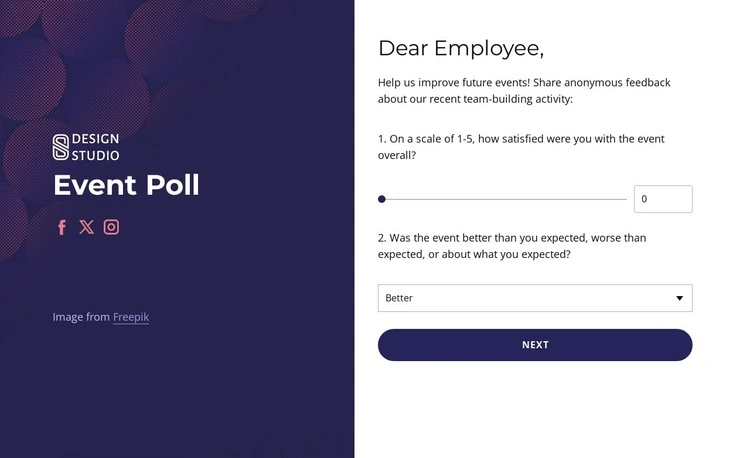The width and height of the screenshot is (750, 458).
Task: Click question 2 about event expectations
Action: click(511, 246)
